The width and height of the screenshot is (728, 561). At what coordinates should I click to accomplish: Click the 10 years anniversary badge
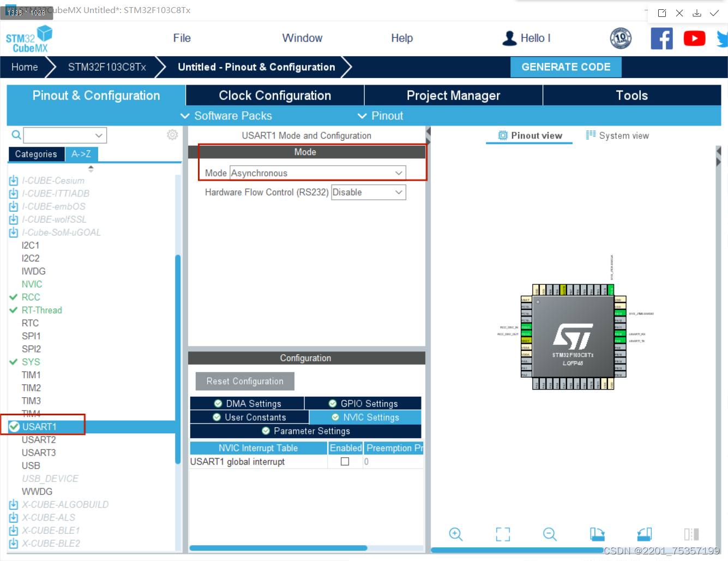(621, 38)
